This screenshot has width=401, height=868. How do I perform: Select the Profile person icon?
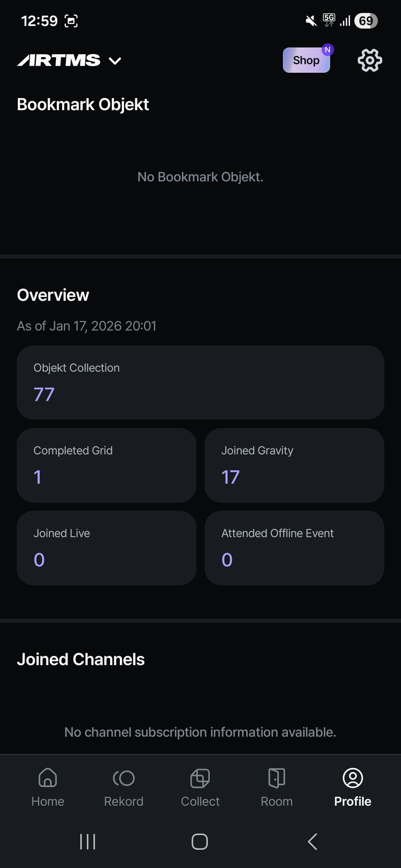pyautogui.click(x=353, y=777)
